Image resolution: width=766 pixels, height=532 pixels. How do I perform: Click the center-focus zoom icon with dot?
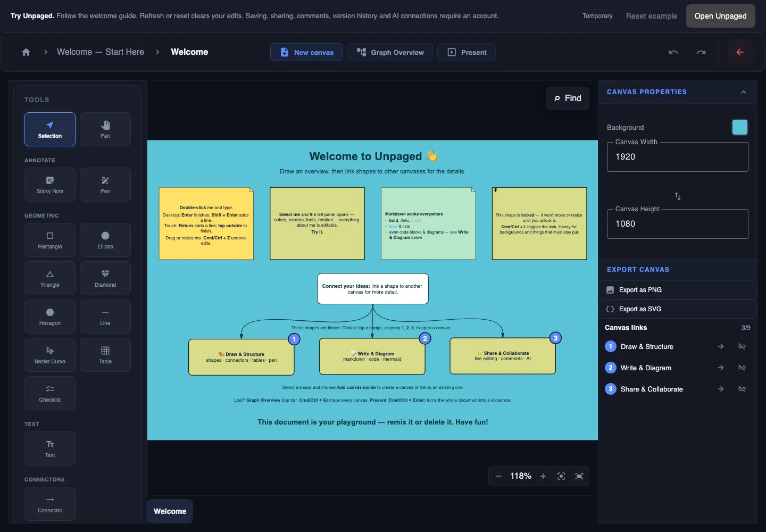click(x=561, y=476)
